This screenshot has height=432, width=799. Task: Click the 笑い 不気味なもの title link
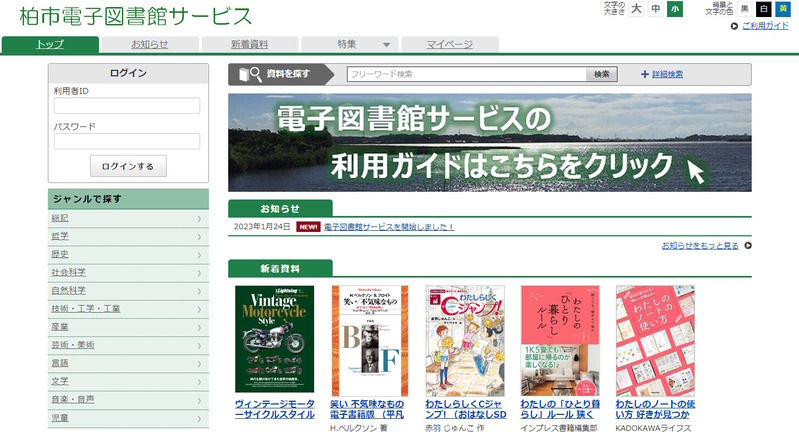coord(367,409)
